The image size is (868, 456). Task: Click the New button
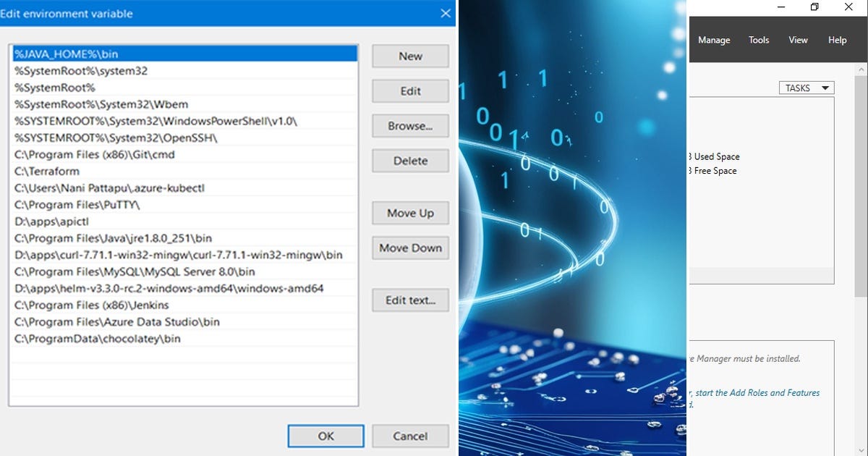click(x=410, y=56)
